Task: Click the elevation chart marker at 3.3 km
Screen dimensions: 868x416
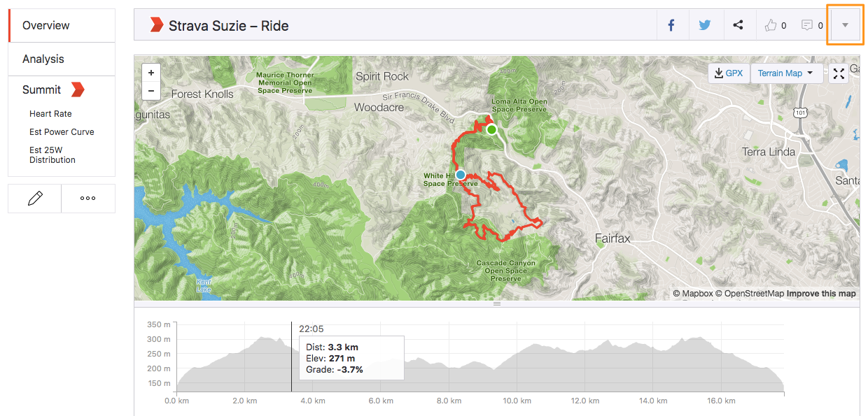Action: [x=291, y=353]
